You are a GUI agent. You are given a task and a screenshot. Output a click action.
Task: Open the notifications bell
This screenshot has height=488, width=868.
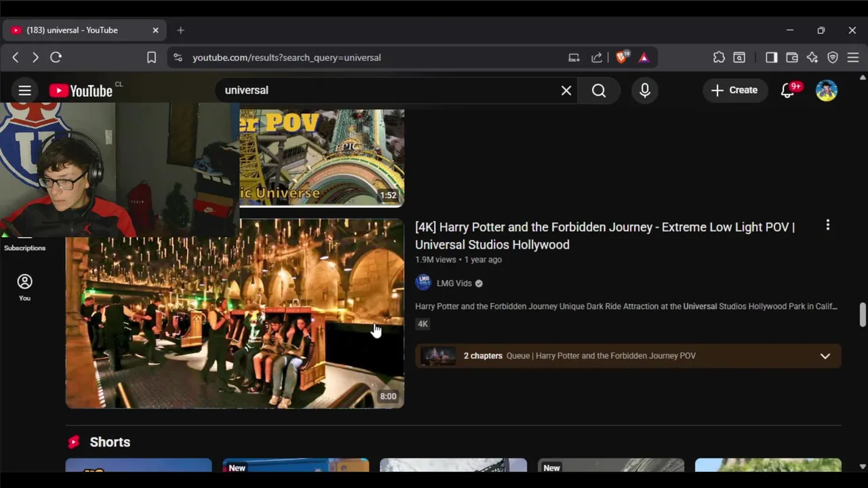(788, 90)
